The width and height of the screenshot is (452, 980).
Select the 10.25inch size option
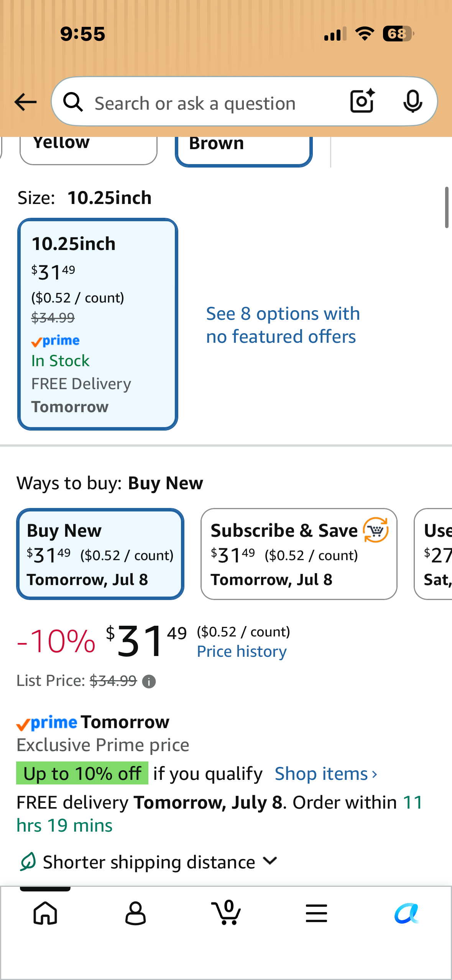click(x=98, y=324)
